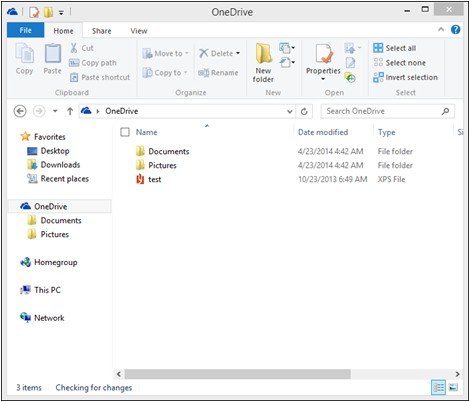This screenshot has width=470, height=402.
Task: Click the scroll right arrow
Action: pyautogui.click(x=457, y=374)
